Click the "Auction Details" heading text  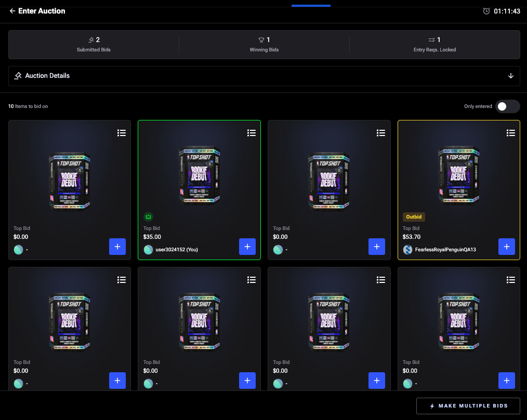pos(47,76)
